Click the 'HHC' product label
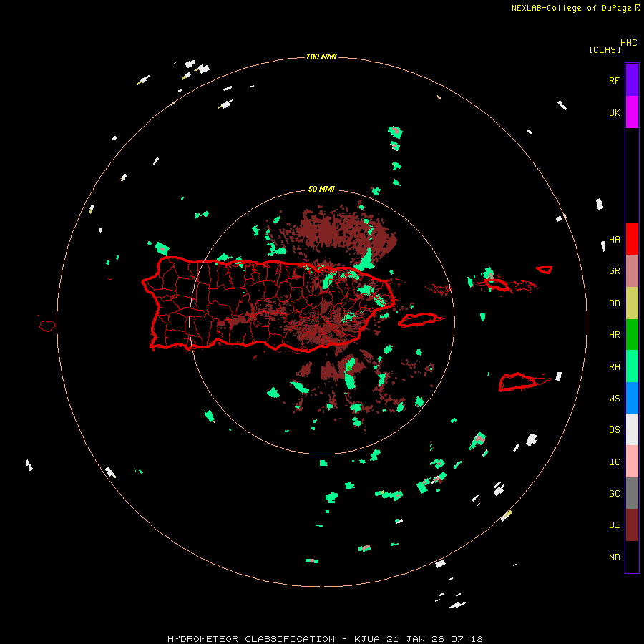644x644 pixels. click(629, 43)
